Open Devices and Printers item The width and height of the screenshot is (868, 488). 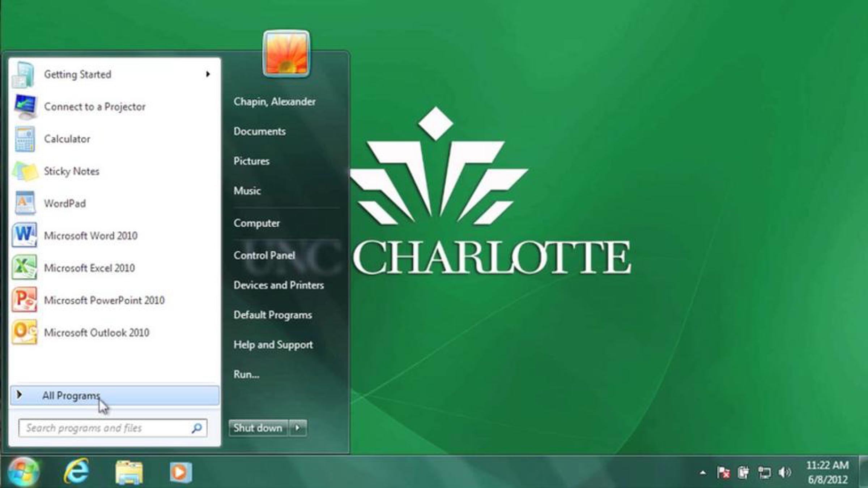pos(278,285)
